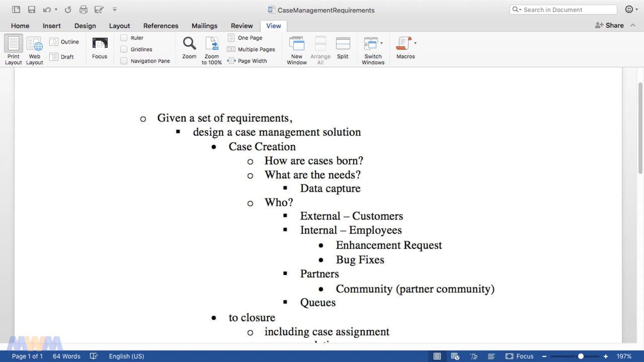Enable the Ruler checkbox
Viewport: 644px width, 362px height.
124,38
